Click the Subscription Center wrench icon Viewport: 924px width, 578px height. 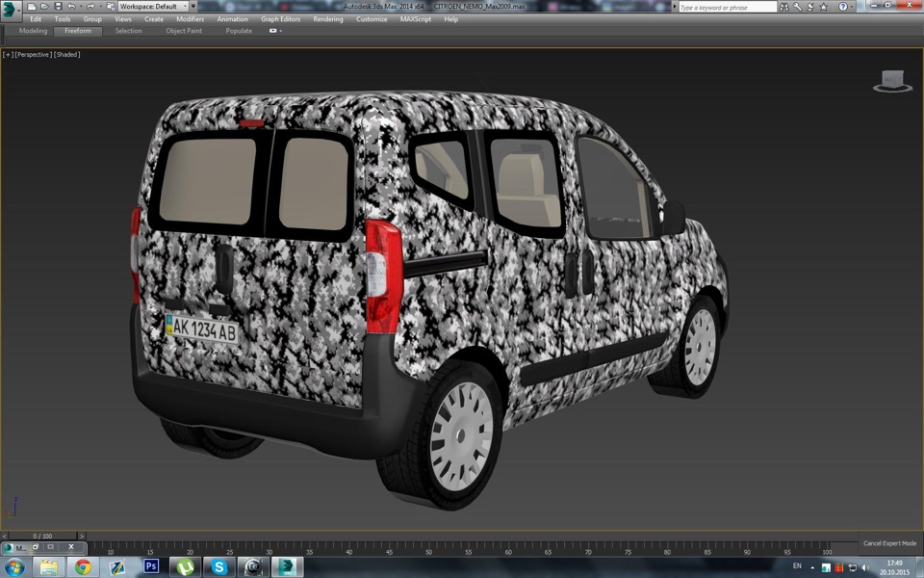[x=797, y=7]
